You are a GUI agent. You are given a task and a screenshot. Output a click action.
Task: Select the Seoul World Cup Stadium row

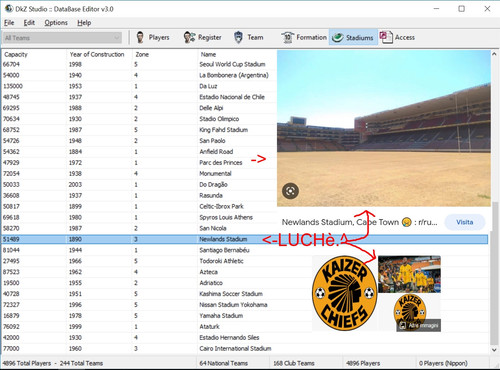tap(139, 64)
